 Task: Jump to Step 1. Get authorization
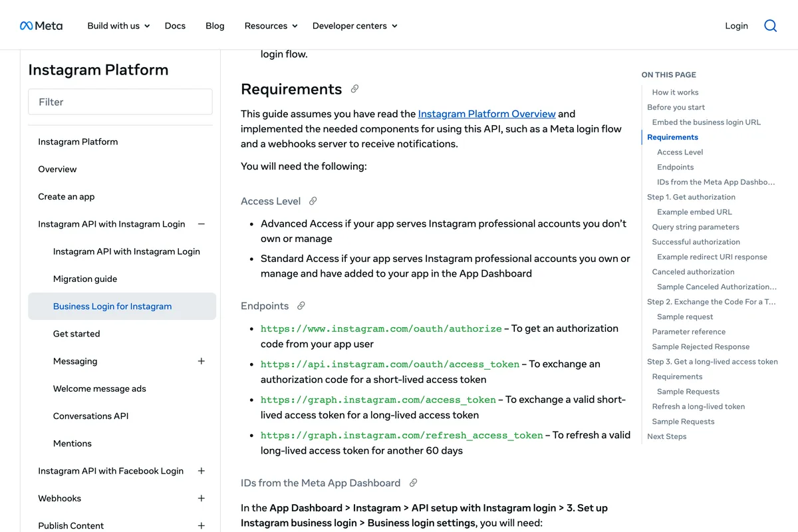click(x=691, y=197)
